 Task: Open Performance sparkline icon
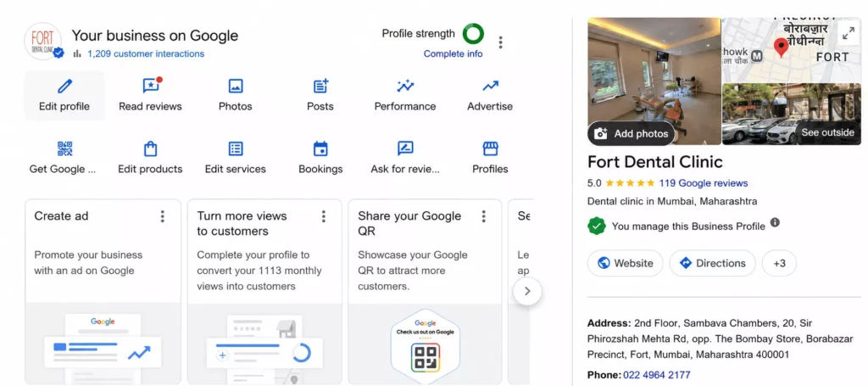(405, 86)
